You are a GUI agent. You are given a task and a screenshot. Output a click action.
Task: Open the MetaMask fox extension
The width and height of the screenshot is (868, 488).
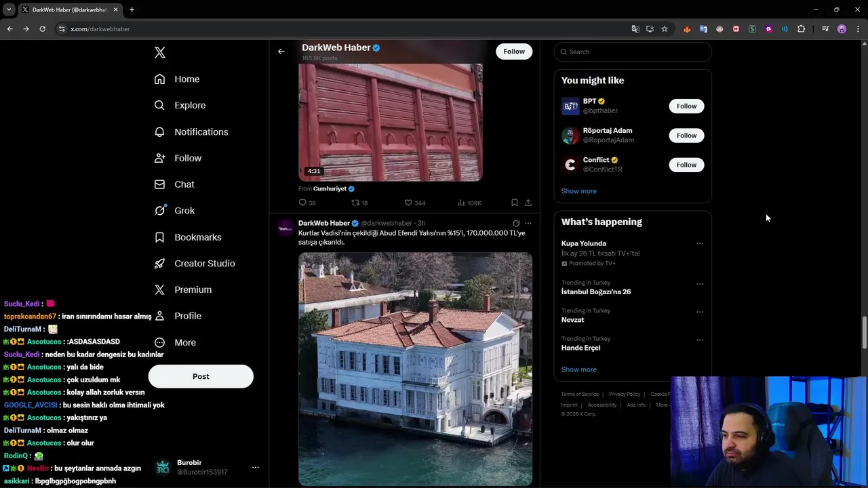point(687,29)
